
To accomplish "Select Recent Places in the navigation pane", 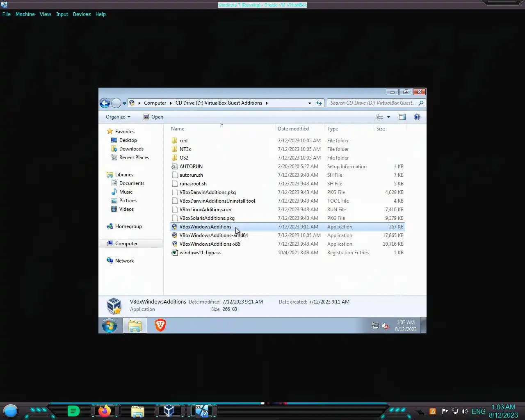I will [x=134, y=157].
